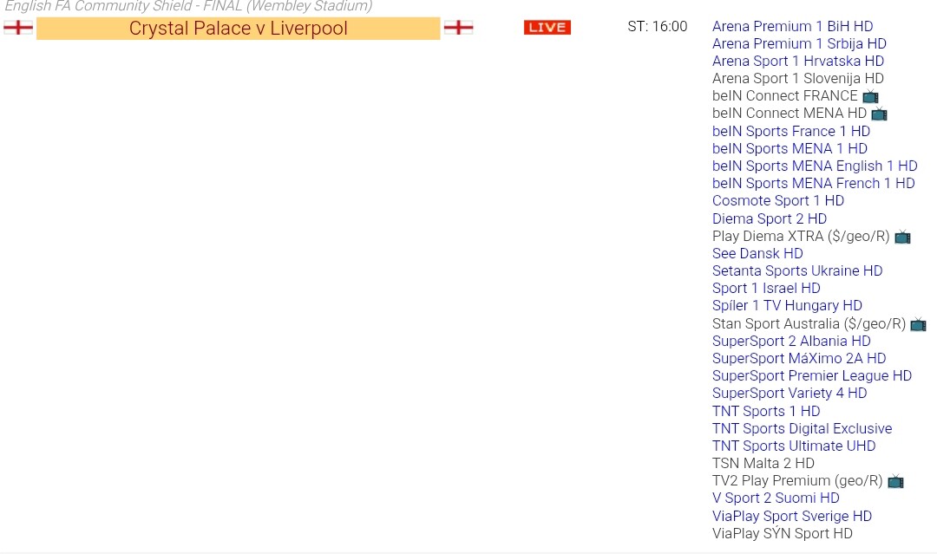
Task: Click the England flag right of Liverpool
Action: 458,28
